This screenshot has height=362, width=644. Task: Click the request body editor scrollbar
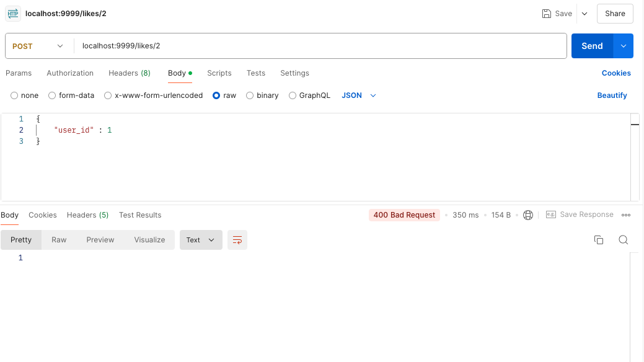(635, 157)
